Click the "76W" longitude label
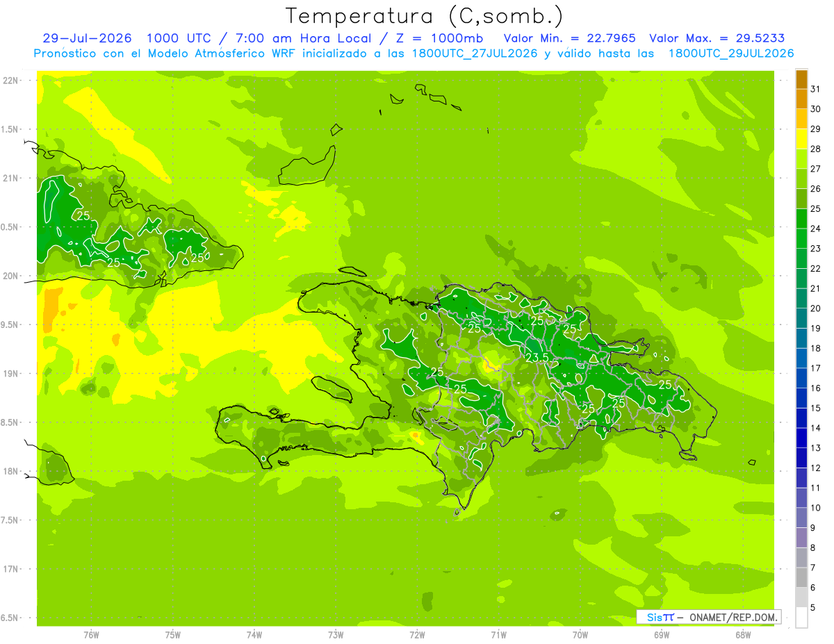This screenshot has width=834, height=644. (91, 635)
